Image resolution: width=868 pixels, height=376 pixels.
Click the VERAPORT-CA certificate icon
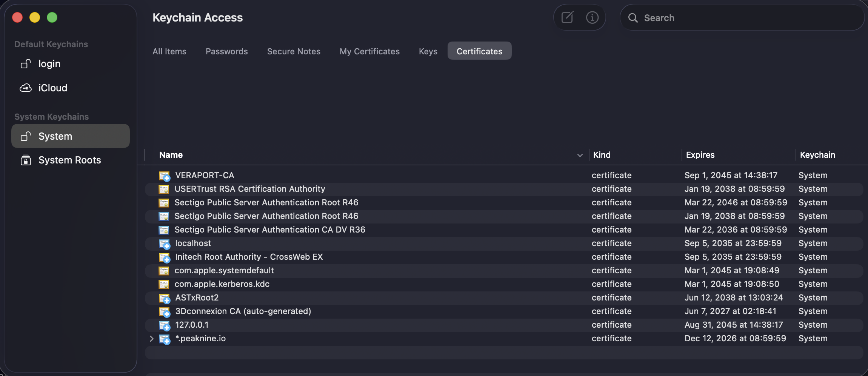(x=165, y=176)
